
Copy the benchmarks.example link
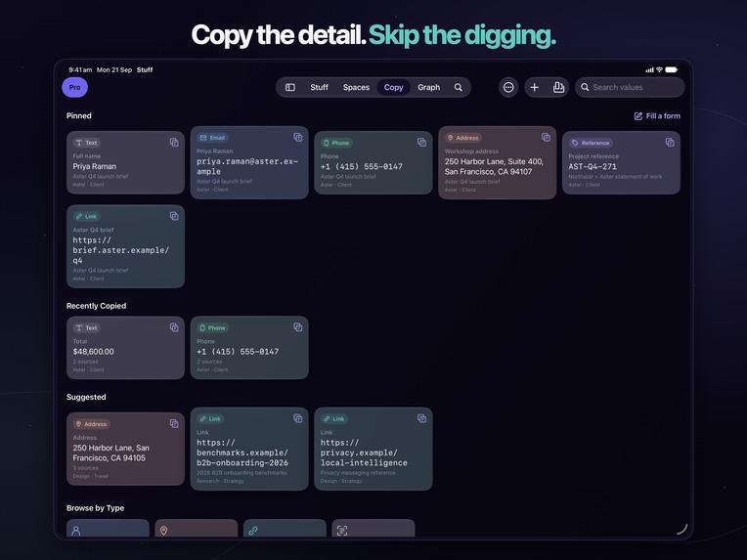pos(298,418)
